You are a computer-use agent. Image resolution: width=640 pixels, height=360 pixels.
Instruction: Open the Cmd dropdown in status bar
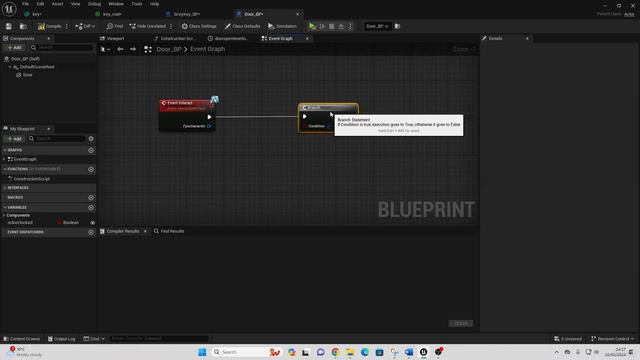(94, 339)
